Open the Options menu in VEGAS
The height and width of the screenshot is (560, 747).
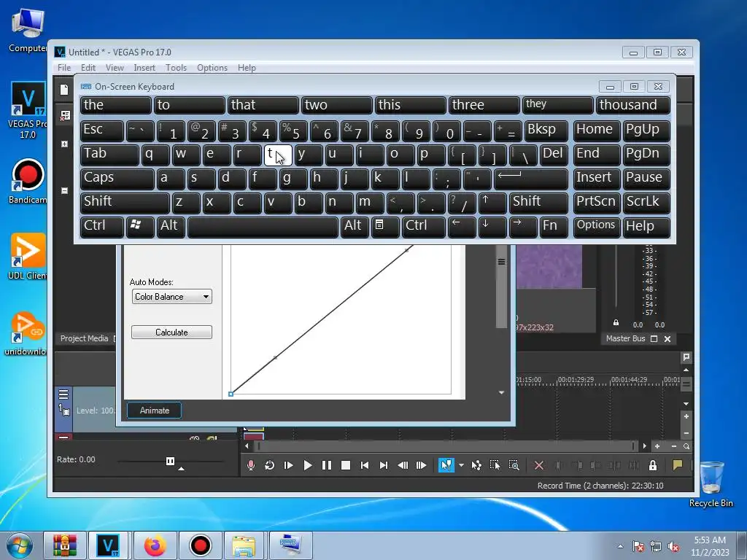tap(212, 68)
